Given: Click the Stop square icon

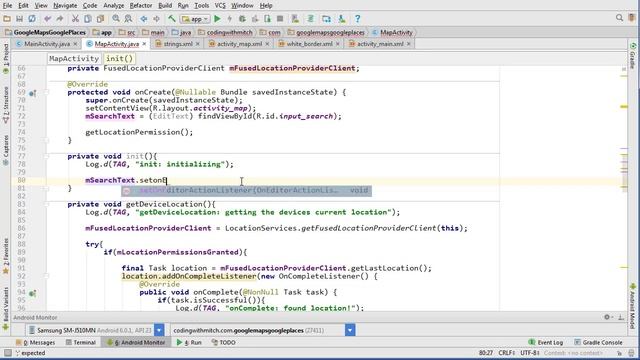Looking at the screenshot, I should [280, 19].
